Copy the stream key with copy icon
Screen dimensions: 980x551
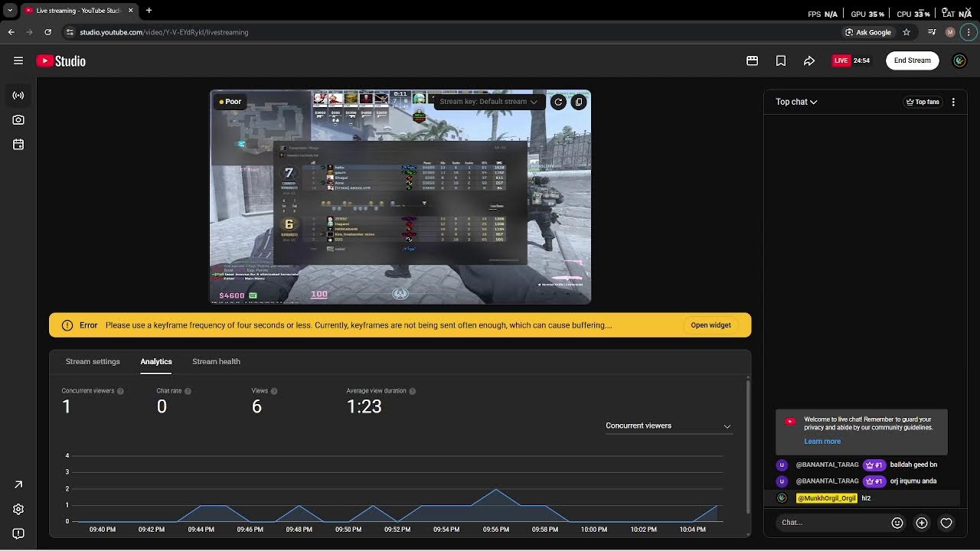(579, 102)
